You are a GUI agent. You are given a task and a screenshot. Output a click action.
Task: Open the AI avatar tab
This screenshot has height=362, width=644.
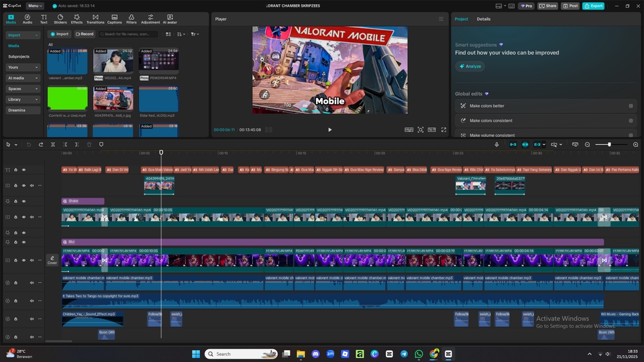point(170,19)
